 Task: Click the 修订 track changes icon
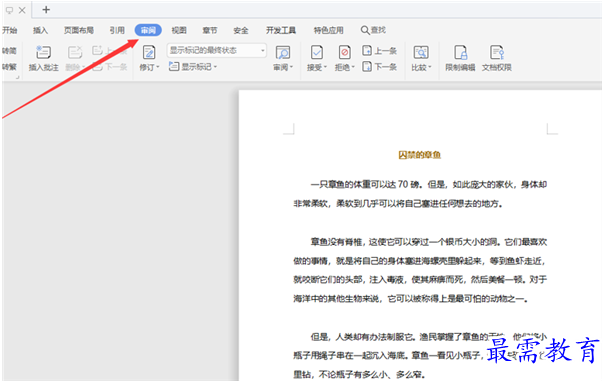coord(149,52)
